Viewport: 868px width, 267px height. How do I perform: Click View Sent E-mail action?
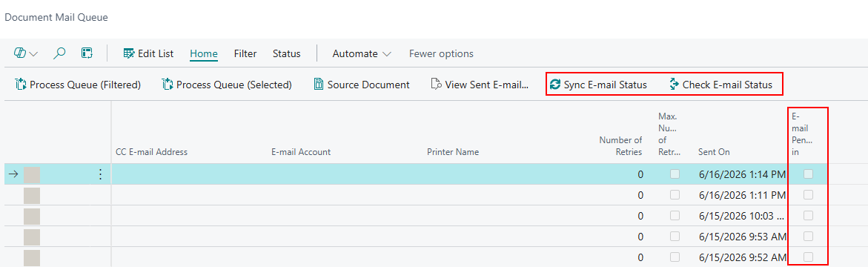pyautogui.click(x=480, y=85)
